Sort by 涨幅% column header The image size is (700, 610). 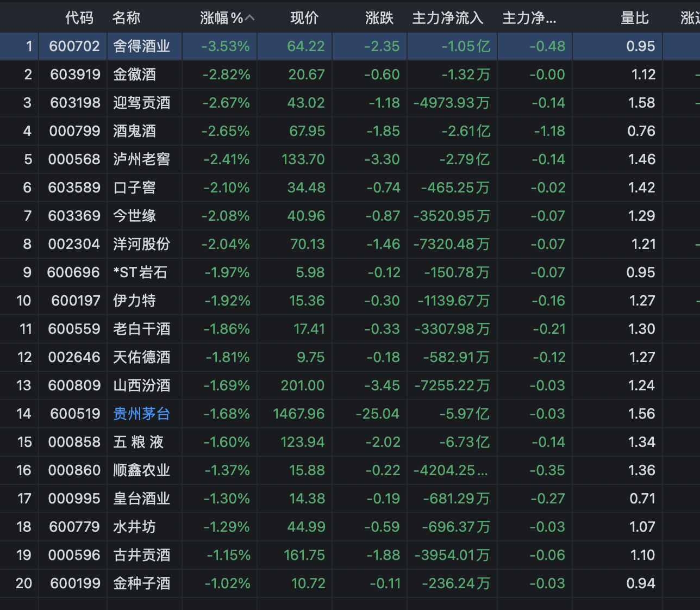(x=221, y=18)
